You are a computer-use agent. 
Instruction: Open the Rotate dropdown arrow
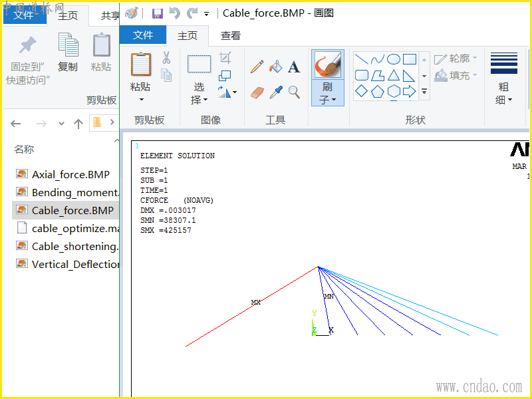click(235, 92)
